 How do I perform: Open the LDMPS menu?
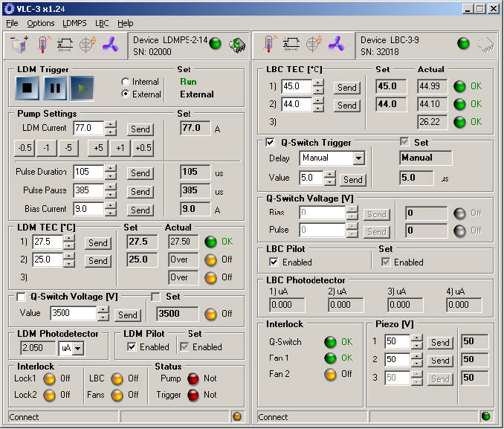[74, 23]
